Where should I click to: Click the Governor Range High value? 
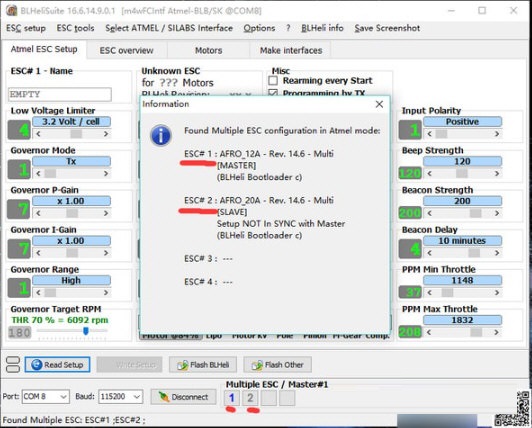pos(71,281)
